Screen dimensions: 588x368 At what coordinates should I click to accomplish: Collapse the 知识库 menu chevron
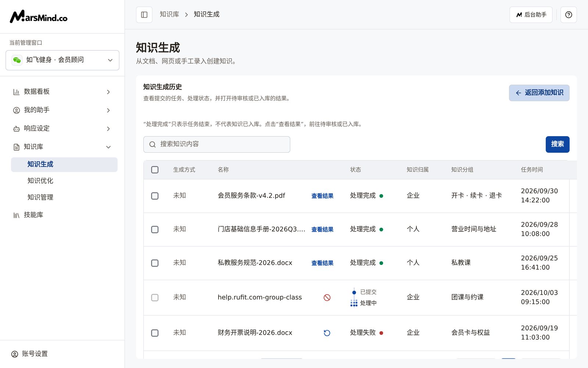108,147
